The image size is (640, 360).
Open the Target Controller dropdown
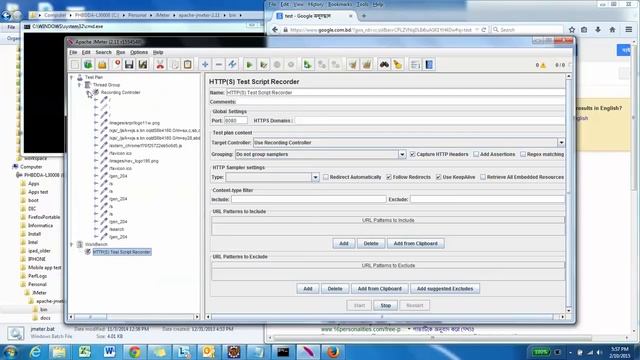561,143
